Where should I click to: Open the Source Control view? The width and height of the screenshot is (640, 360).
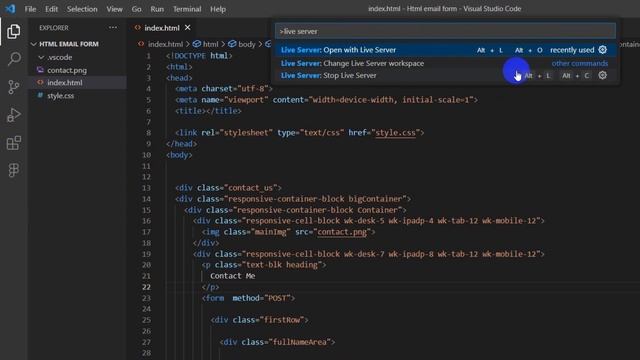point(13,87)
